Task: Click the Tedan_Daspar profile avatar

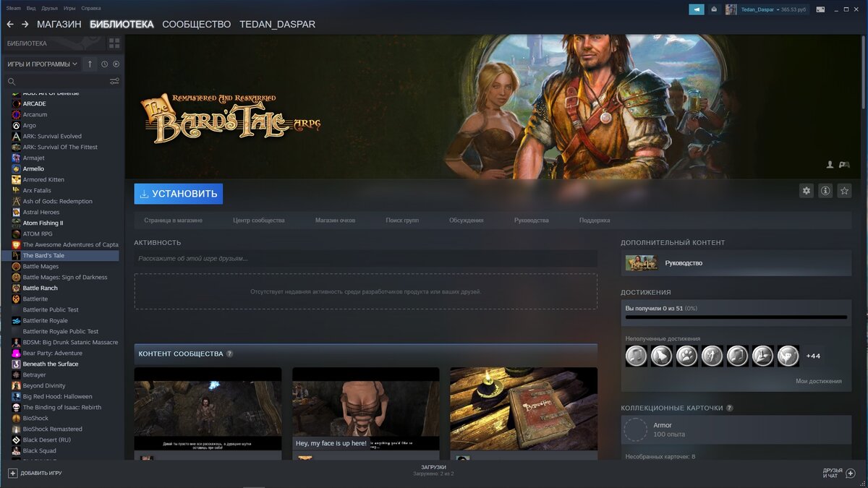Action: pos(731,9)
